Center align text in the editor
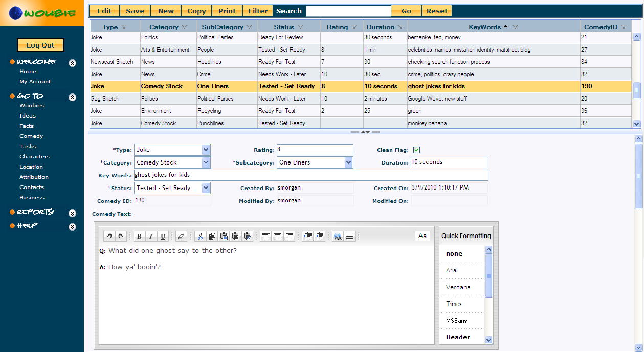The width and height of the screenshot is (644, 352). [x=278, y=236]
